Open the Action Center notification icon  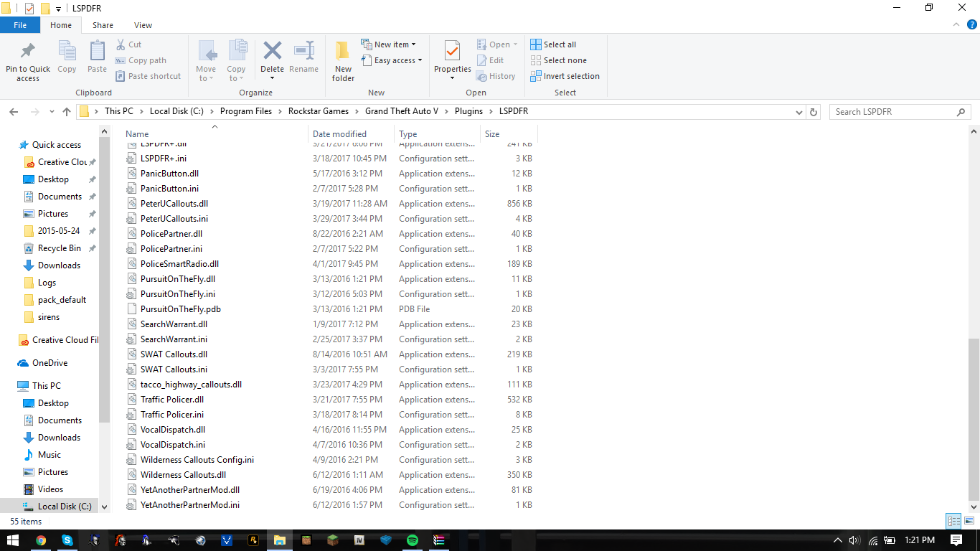956,540
